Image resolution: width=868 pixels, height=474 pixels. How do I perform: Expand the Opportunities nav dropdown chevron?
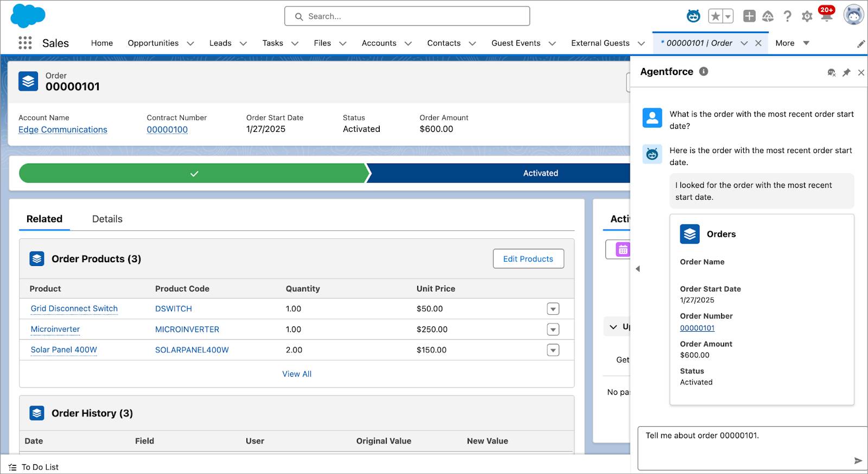(x=190, y=43)
